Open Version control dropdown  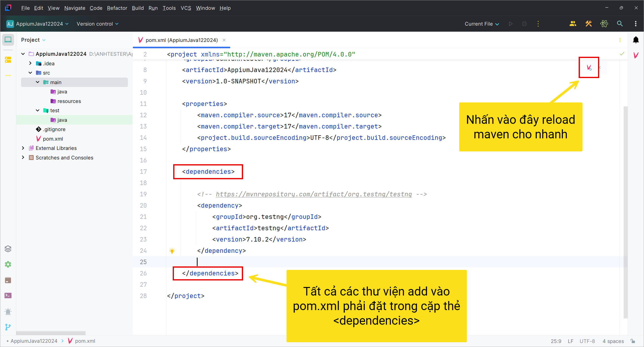(98, 24)
